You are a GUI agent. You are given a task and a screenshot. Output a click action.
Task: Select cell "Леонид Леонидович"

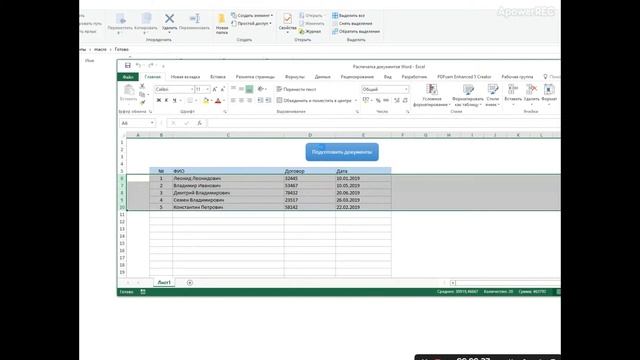point(228,178)
